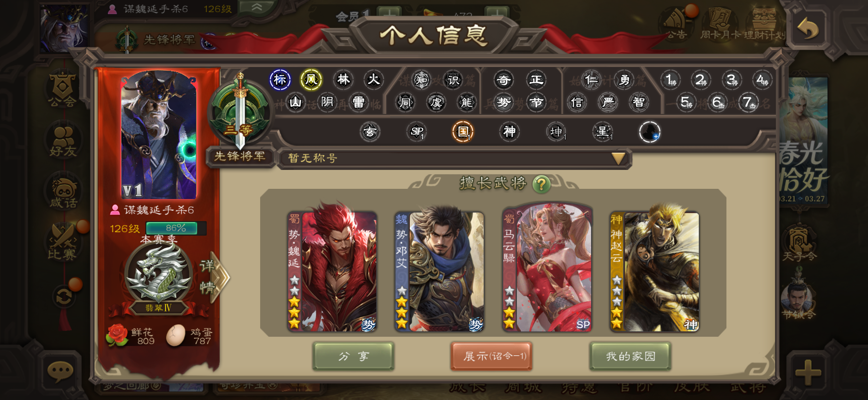Select the 神赵云 general card

point(654,270)
